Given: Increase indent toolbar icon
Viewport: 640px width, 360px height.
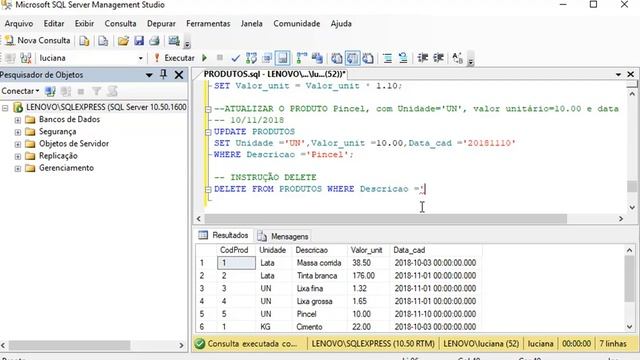Looking at the screenshot, I should click(x=438, y=58).
